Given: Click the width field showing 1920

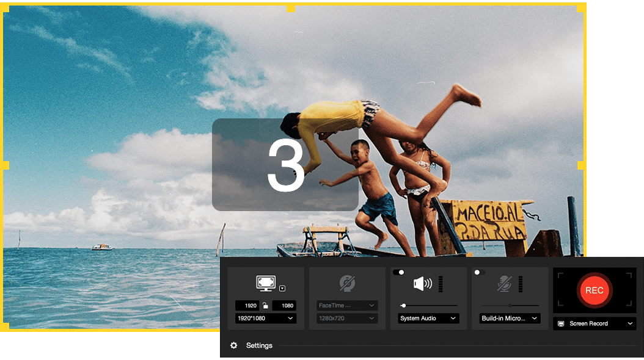Looking at the screenshot, I should pos(247,305).
